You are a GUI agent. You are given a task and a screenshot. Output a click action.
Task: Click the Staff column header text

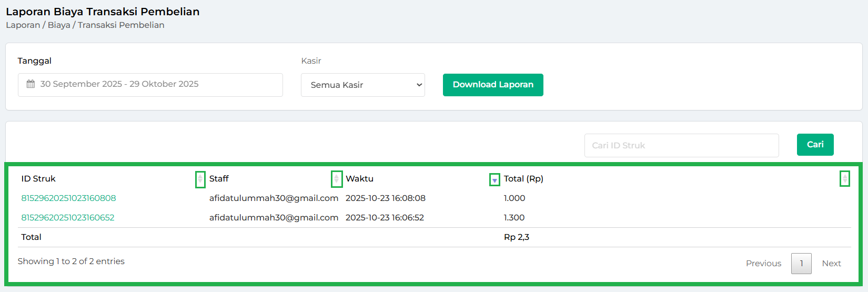pos(219,179)
